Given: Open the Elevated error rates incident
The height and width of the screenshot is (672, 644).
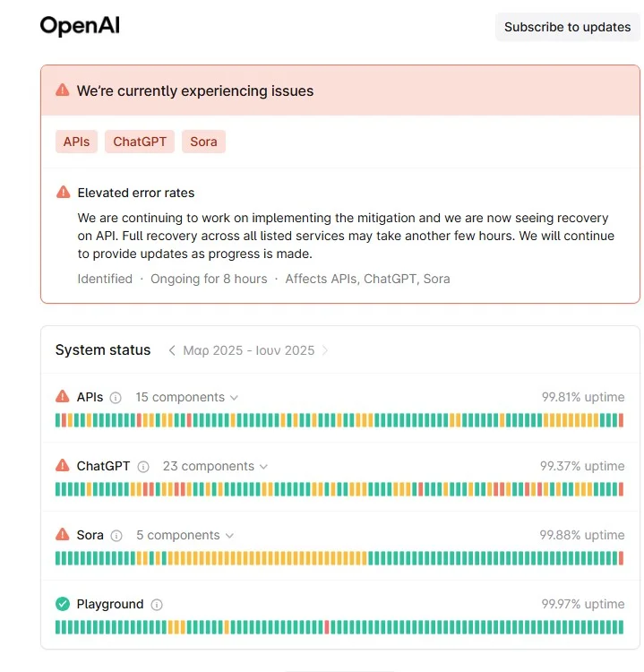Looking at the screenshot, I should [x=136, y=193].
